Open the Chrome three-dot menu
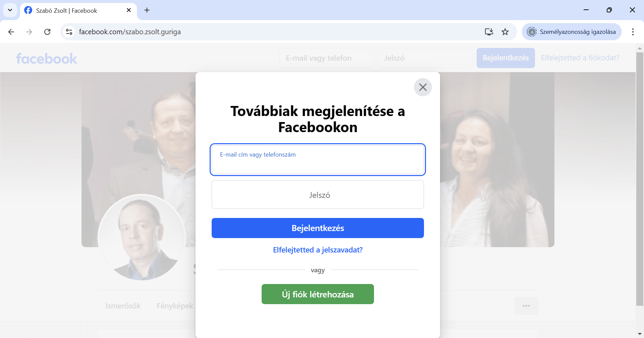 click(633, 32)
